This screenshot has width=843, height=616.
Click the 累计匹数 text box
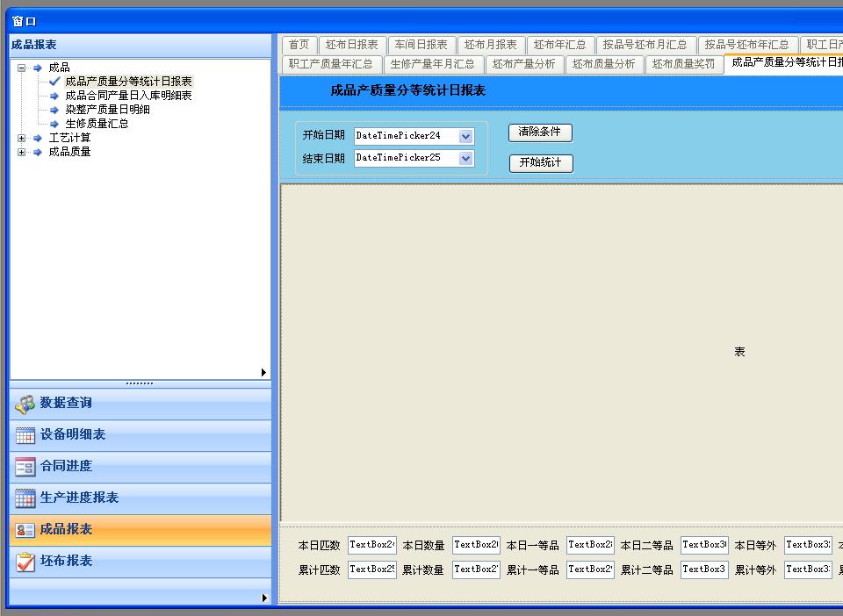coord(372,569)
